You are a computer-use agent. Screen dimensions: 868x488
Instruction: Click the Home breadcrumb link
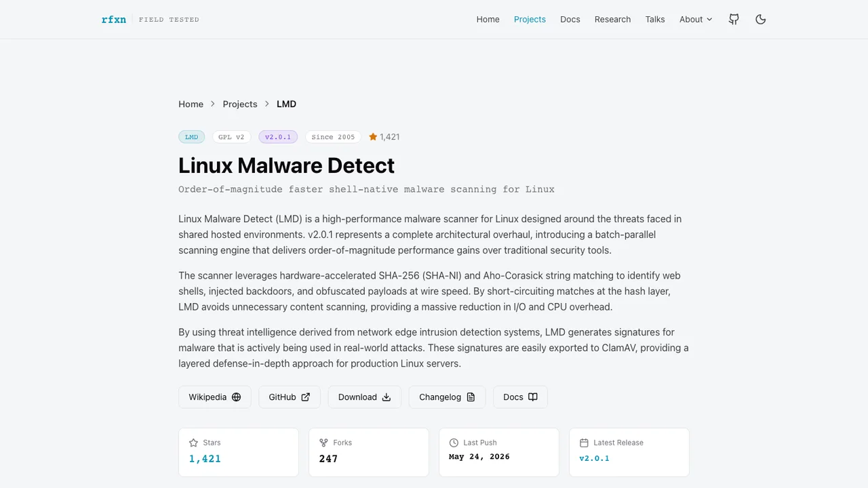(191, 104)
